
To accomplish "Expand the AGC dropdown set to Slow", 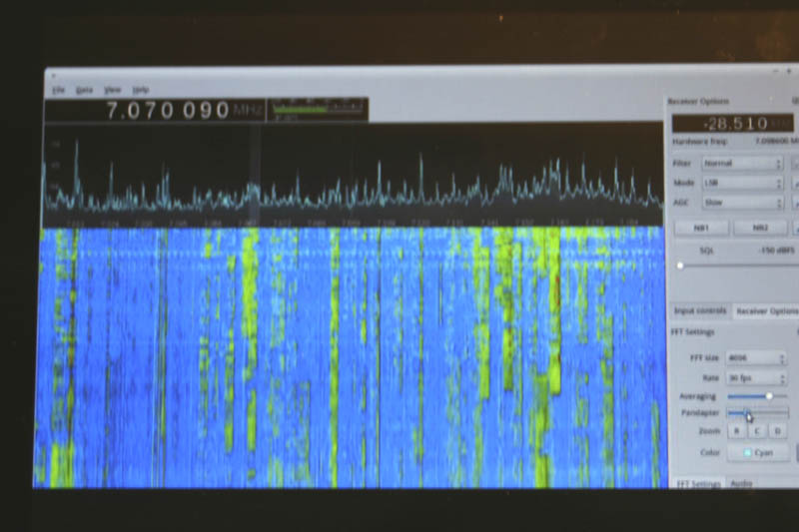I will pyautogui.click(x=742, y=203).
